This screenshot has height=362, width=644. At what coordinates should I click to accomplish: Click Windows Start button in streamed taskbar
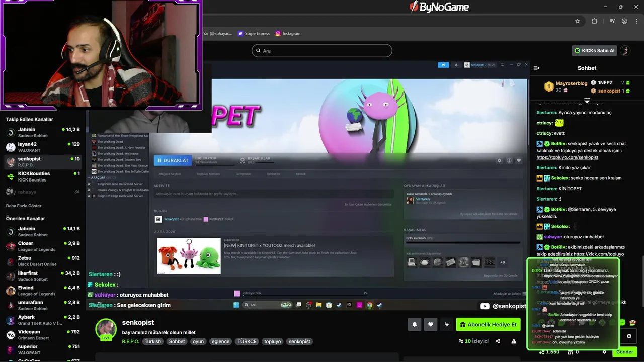pyautogui.click(x=236, y=305)
